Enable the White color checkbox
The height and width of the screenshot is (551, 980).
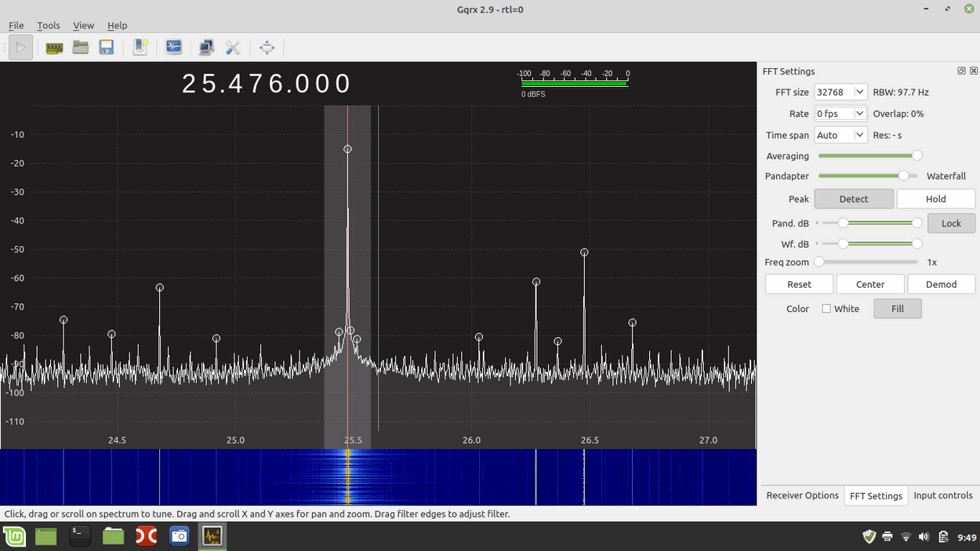pos(826,309)
